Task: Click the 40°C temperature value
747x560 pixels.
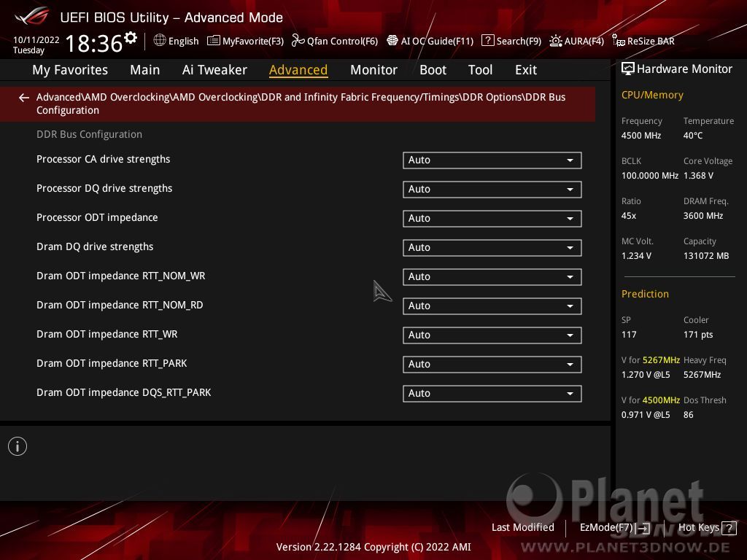Action: (693, 135)
